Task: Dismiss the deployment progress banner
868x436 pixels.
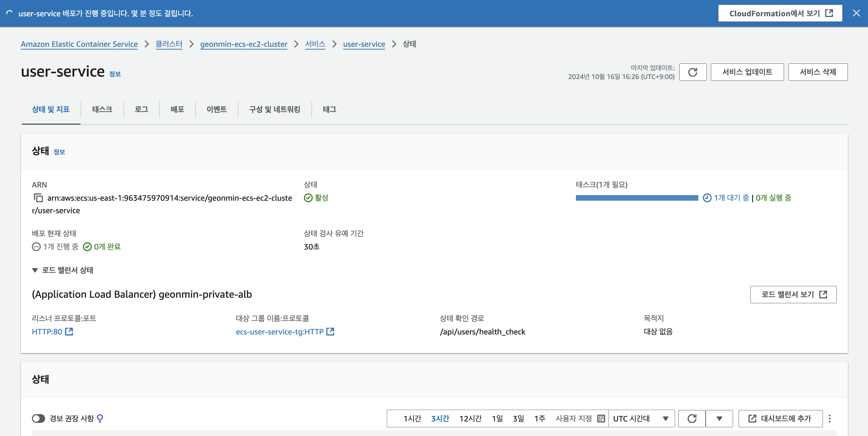Action: pos(856,13)
